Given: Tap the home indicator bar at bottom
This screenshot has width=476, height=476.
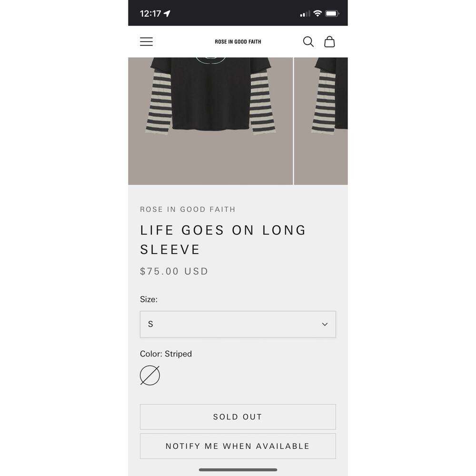Looking at the screenshot, I should pos(238,470).
